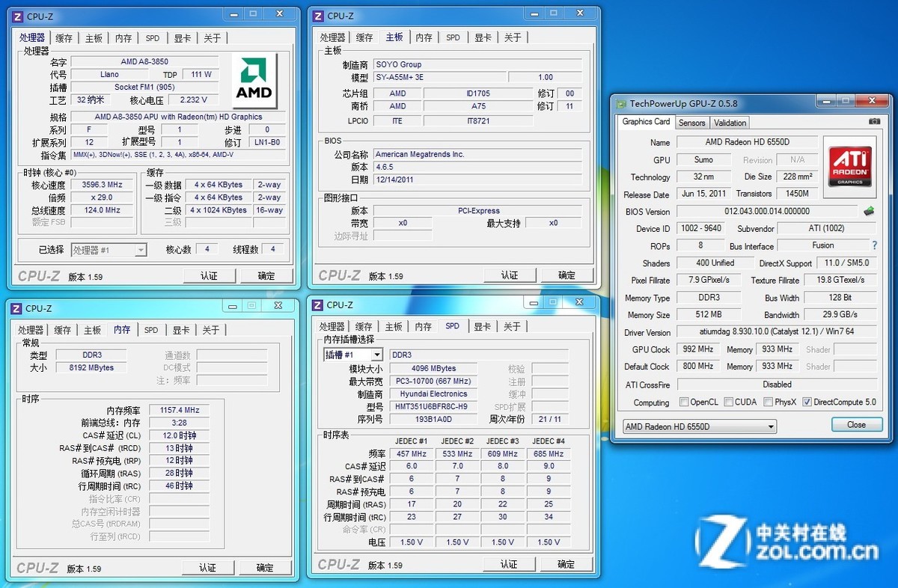Click the 2.232 V core voltage value
898x588 pixels.
point(193,99)
